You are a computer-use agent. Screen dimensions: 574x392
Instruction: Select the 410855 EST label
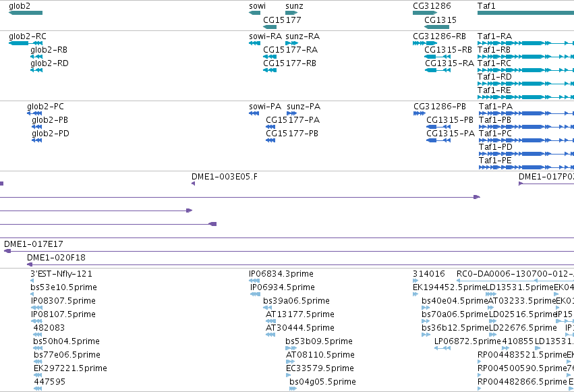(518, 341)
